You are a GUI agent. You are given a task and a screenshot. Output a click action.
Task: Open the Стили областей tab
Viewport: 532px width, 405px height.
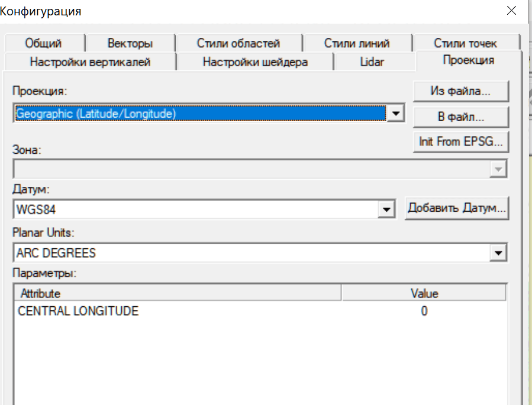tap(238, 43)
